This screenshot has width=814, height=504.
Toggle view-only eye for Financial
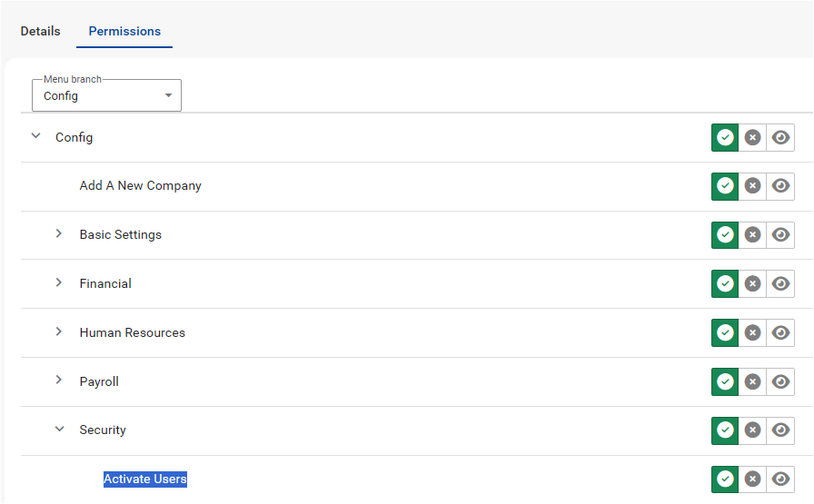click(780, 283)
